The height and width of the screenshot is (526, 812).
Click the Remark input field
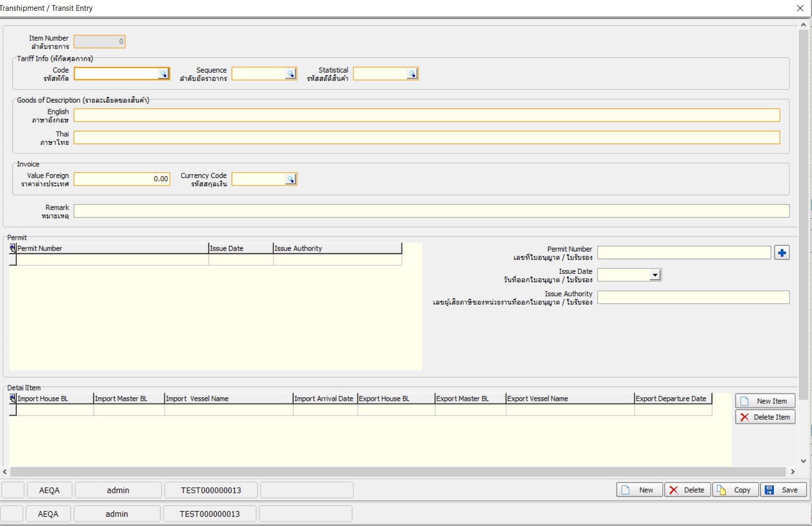(432, 211)
